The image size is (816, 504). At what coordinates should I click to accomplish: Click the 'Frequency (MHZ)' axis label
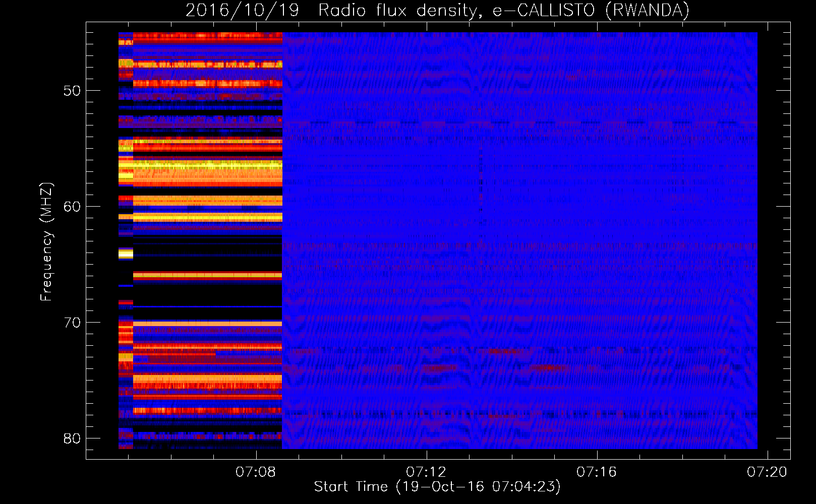(46, 242)
